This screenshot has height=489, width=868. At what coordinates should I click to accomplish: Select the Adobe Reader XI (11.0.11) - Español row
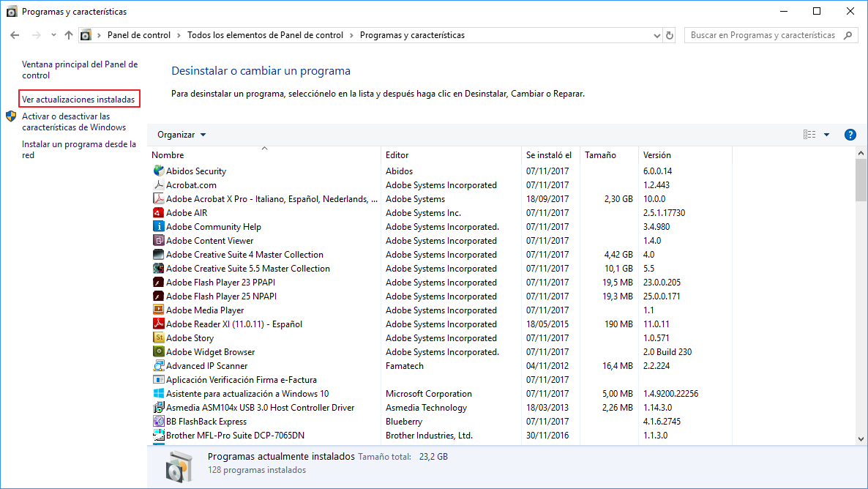[x=441, y=324]
